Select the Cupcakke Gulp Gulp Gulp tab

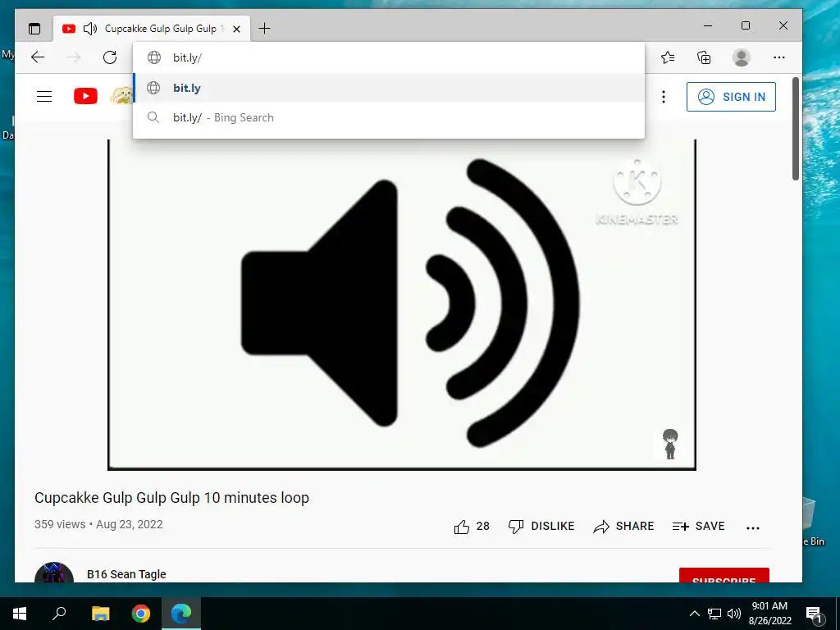152,29
